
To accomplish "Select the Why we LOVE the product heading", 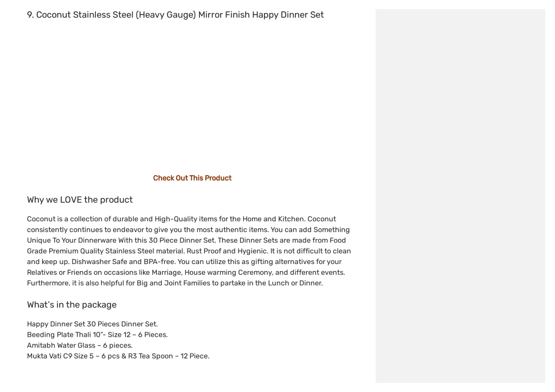I will tap(80, 200).
